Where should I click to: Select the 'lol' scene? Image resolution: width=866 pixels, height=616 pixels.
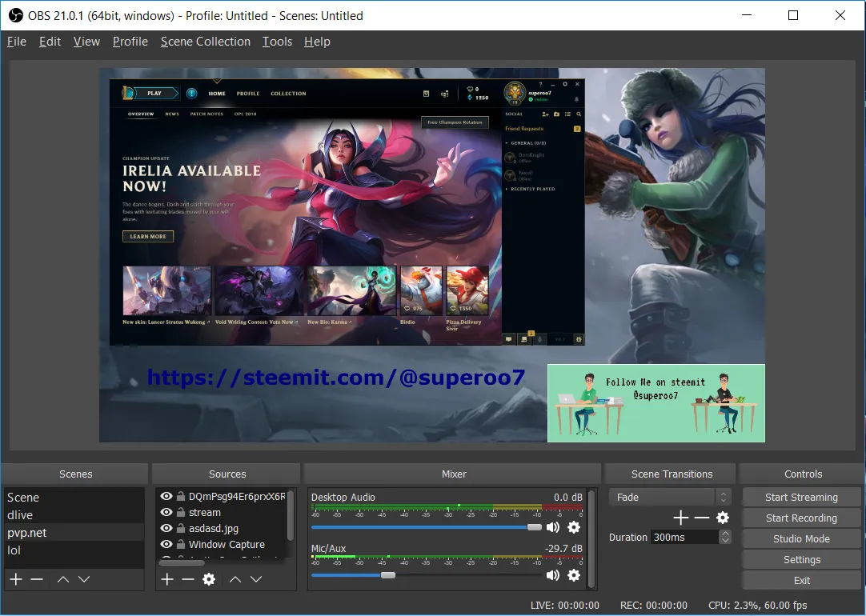(74, 550)
